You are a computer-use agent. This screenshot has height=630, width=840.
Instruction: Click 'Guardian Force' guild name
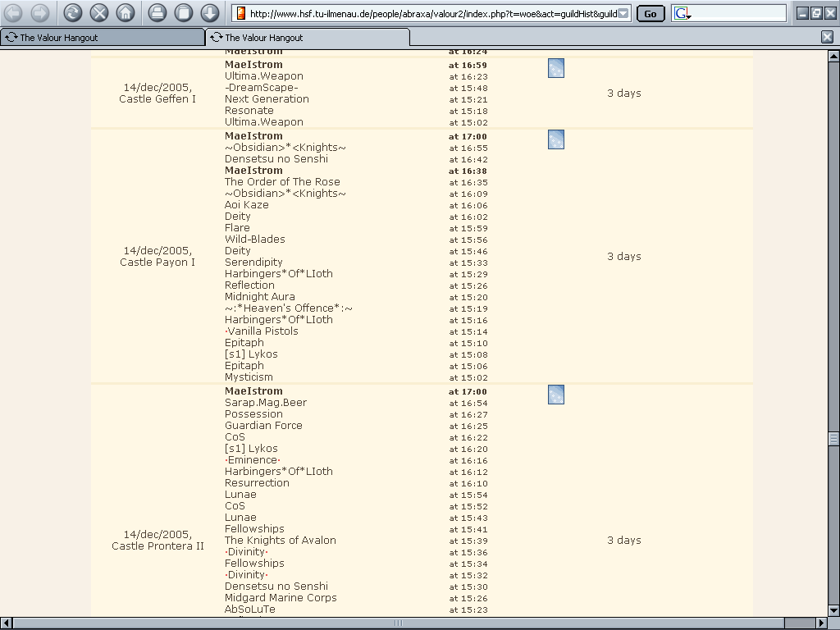pos(263,426)
